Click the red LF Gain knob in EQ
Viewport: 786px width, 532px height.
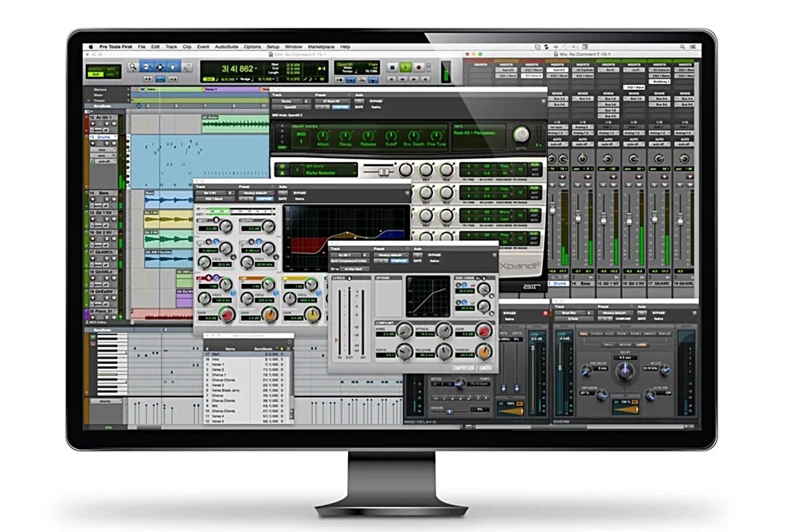click(x=227, y=315)
